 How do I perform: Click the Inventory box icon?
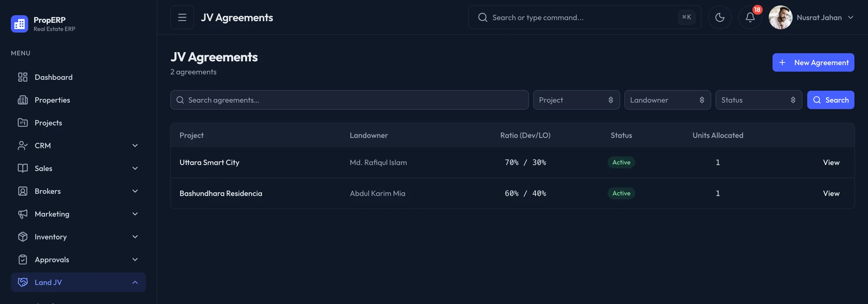pyautogui.click(x=23, y=237)
